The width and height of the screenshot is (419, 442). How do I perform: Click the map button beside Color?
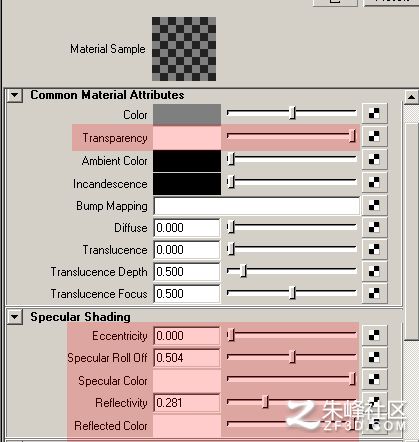point(374,113)
